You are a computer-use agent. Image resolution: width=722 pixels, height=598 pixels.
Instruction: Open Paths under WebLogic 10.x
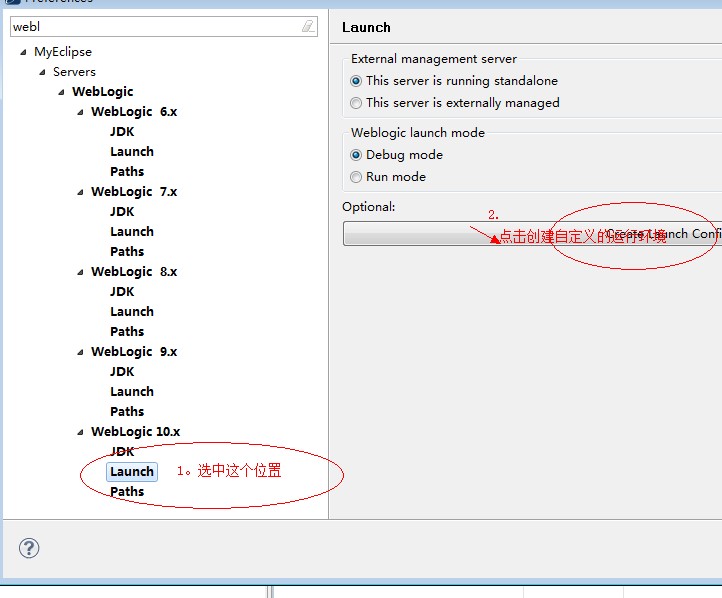click(127, 492)
